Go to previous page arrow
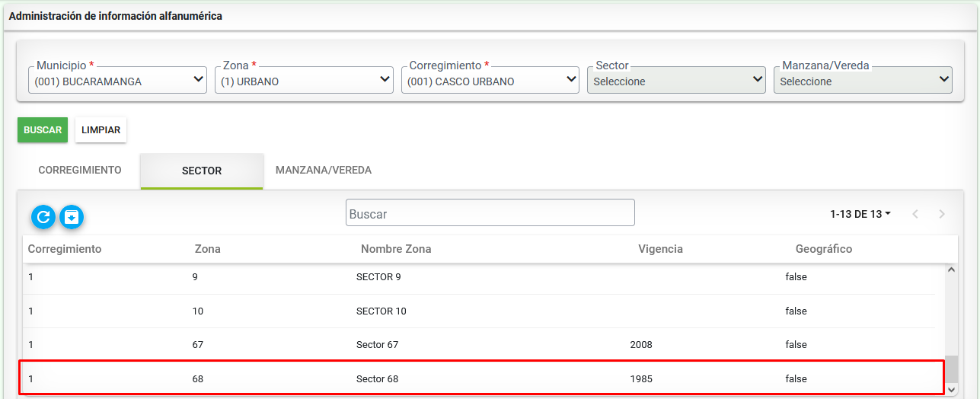 click(x=915, y=214)
